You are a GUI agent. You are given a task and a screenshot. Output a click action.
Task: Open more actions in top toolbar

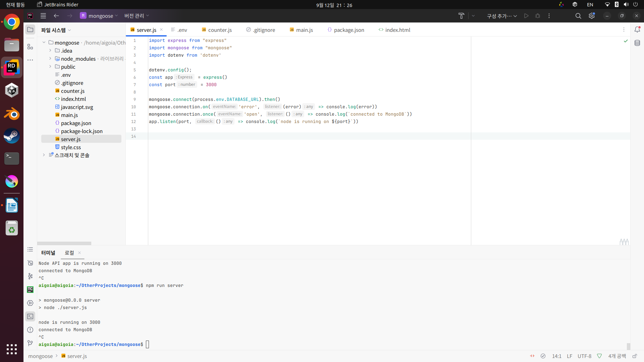[x=549, y=16]
